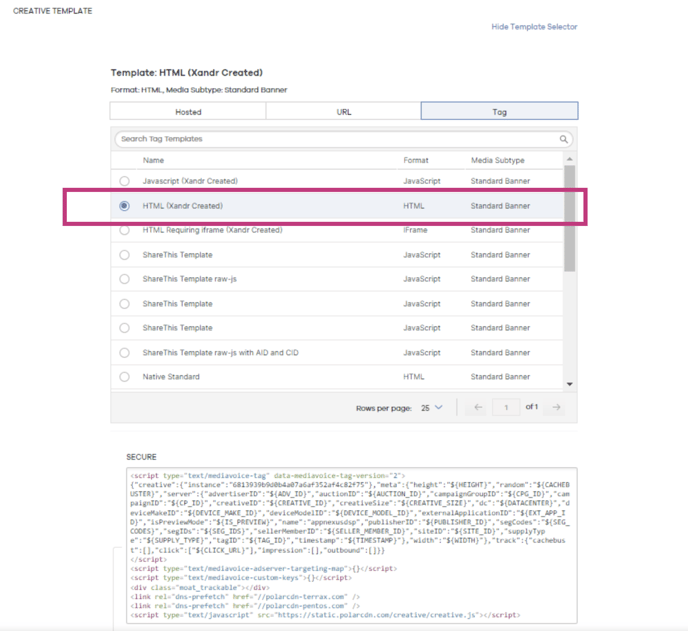
Task: Sort by the Format column header
Action: (416, 160)
